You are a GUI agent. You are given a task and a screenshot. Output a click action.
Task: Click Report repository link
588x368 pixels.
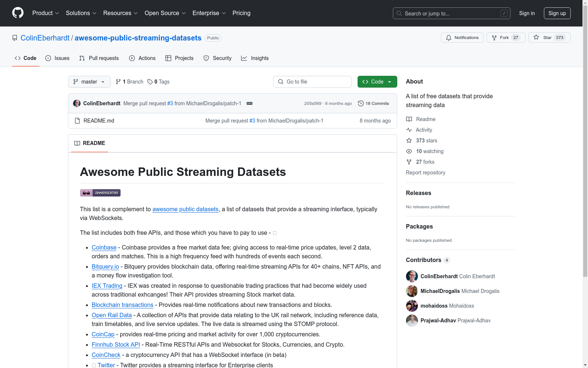click(x=426, y=173)
